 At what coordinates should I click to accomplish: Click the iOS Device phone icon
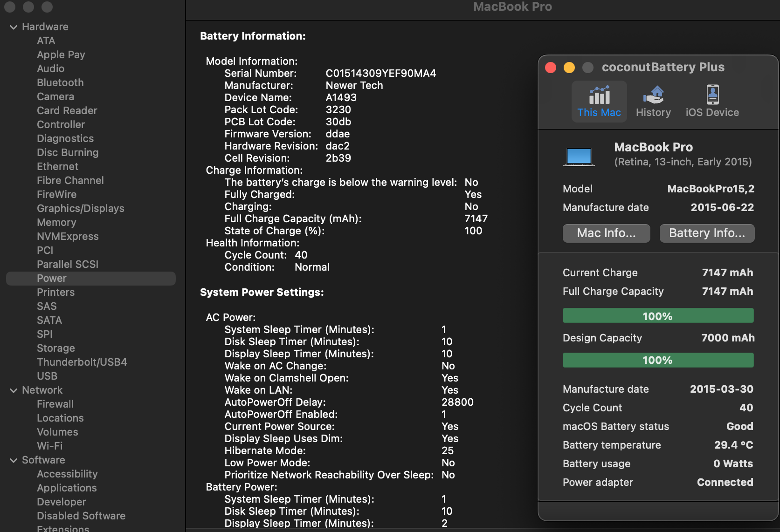pyautogui.click(x=712, y=95)
